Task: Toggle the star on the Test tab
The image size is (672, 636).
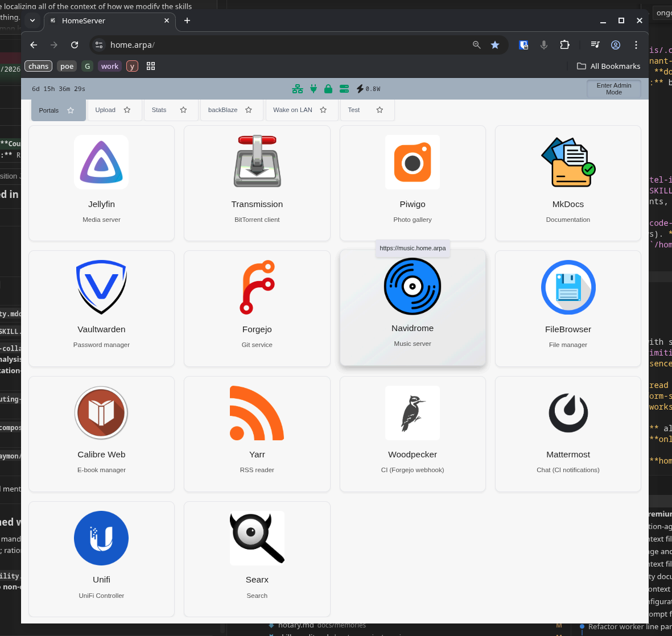Action: (380, 110)
